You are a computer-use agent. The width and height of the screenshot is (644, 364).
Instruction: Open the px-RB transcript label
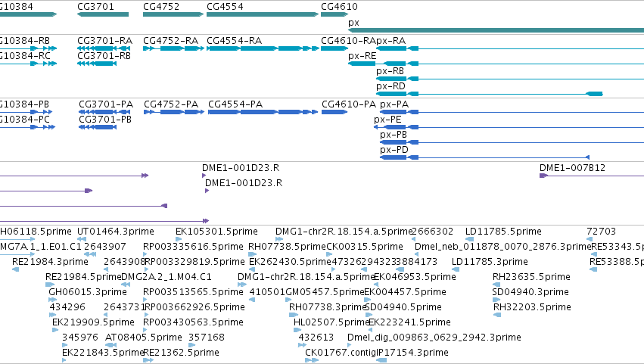390,71
